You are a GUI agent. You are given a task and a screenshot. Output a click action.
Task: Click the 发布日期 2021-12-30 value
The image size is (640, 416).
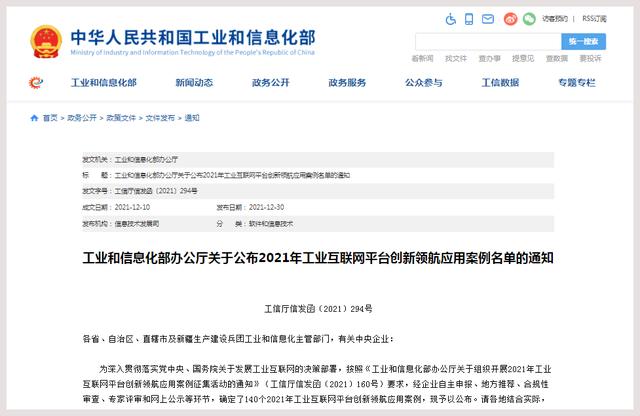click(267, 207)
